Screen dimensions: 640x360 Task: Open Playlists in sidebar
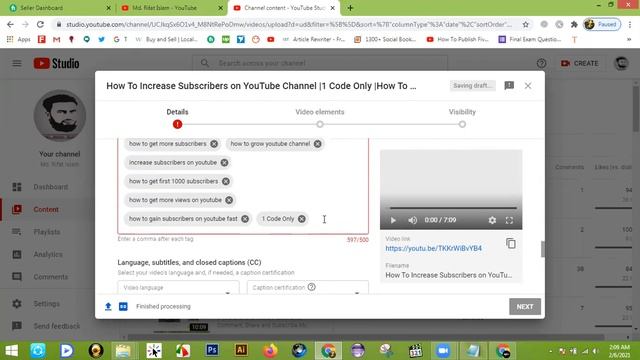47,232
